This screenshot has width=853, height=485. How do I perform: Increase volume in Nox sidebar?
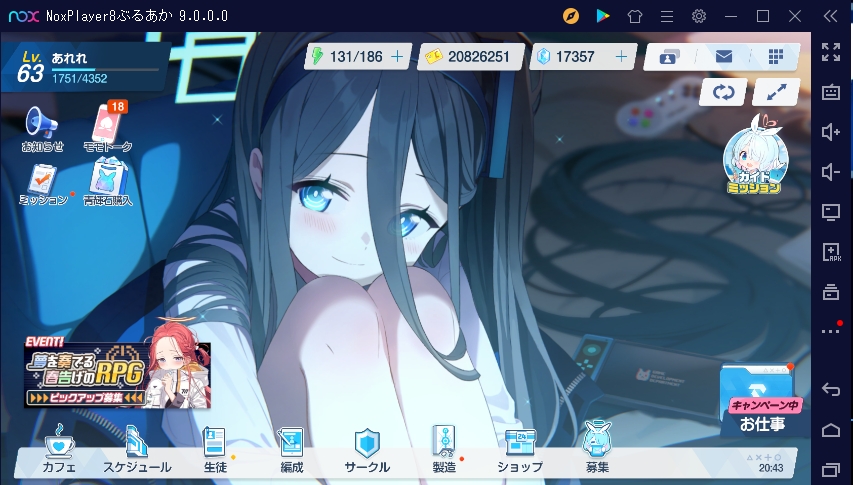tap(831, 132)
